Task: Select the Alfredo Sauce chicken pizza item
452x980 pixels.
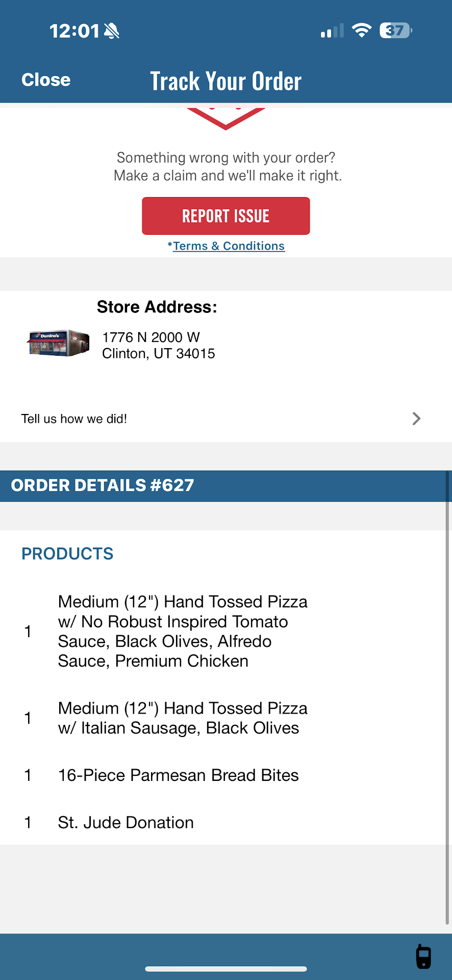Action: pyautogui.click(x=183, y=631)
